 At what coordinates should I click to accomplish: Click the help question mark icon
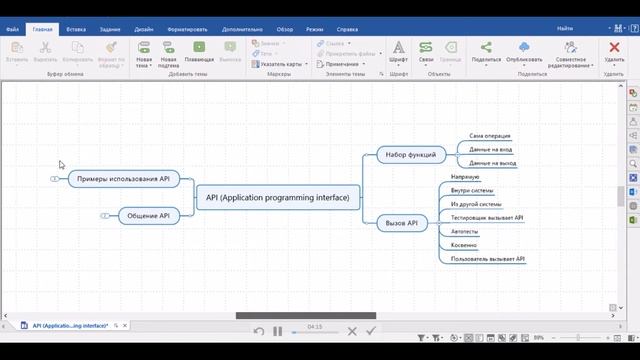tap(635, 29)
